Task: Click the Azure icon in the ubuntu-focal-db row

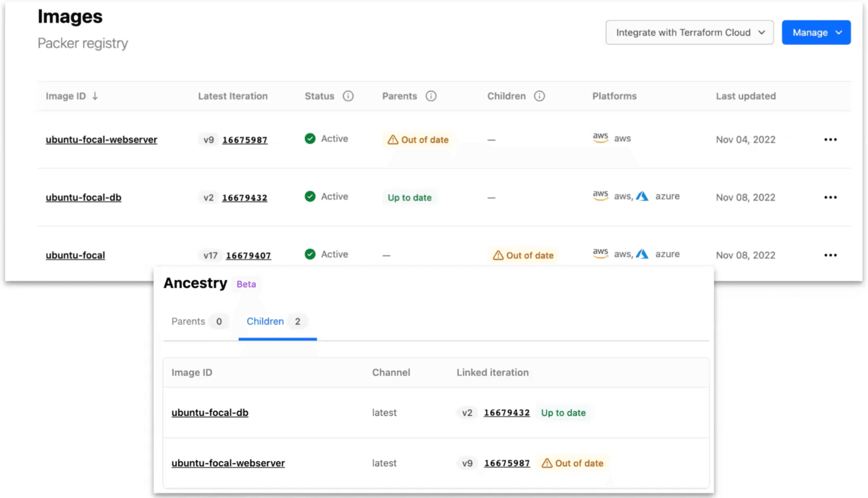Action: [x=642, y=196]
